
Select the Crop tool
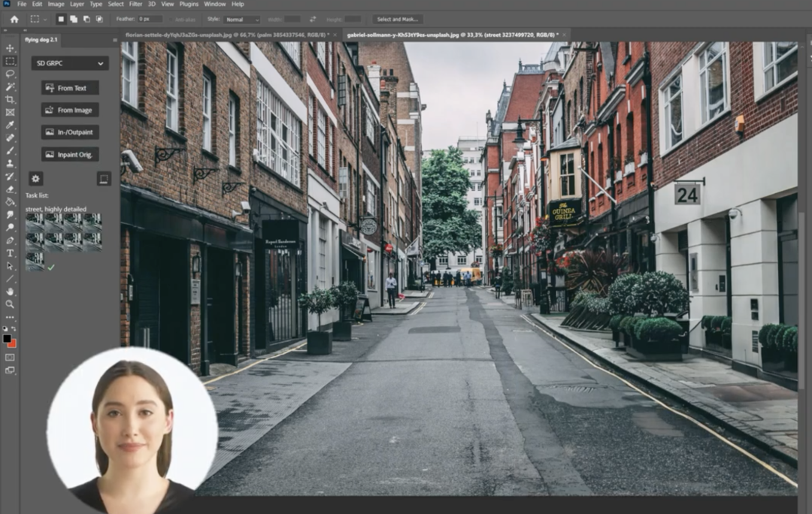(x=10, y=99)
